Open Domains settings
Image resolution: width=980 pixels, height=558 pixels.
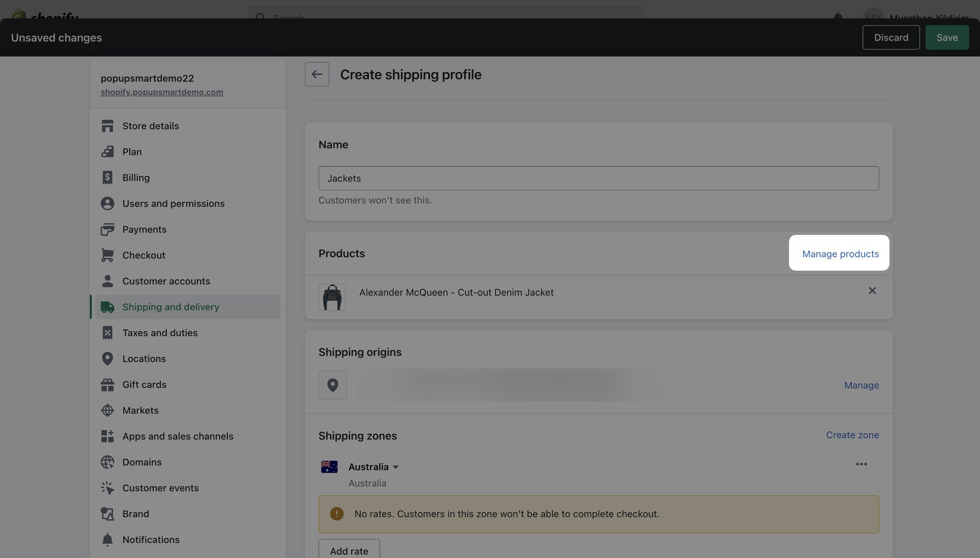[x=188, y=462]
